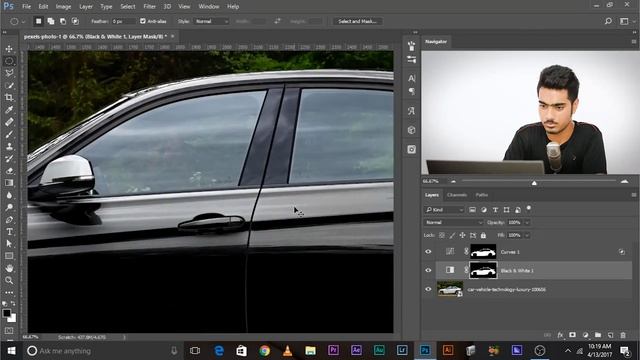This screenshot has height=360, width=640.
Task: Click the Select and Mask button
Action: [x=358, y=21]
